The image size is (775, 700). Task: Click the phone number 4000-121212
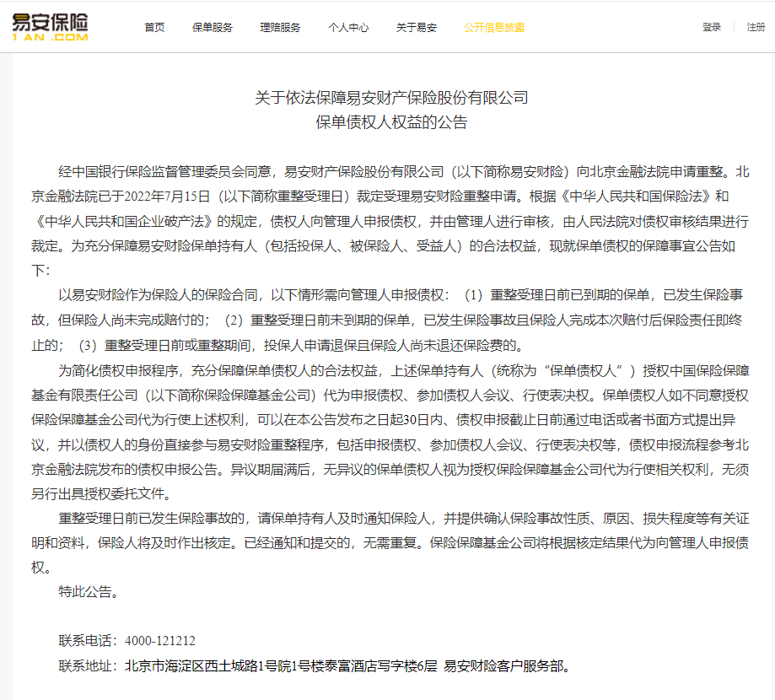point(160,641)
